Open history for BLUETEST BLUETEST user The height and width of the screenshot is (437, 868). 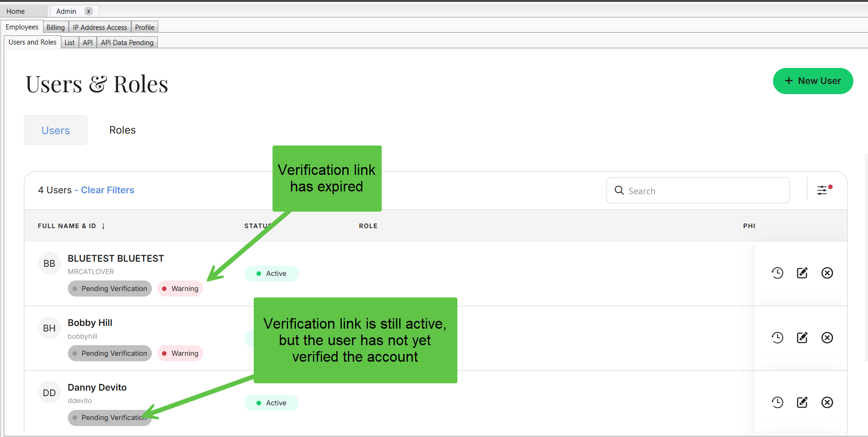(x=777, y=273)
